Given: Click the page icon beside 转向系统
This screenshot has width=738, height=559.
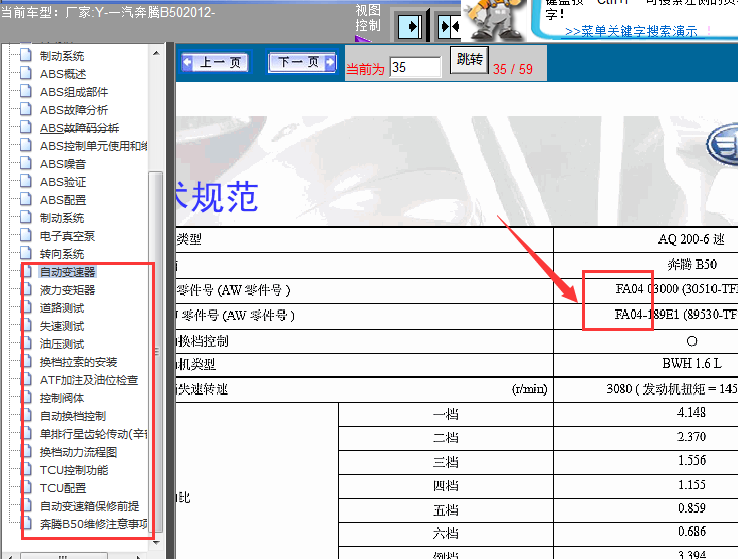Looking at the screenshot, I should click(x=26, y=253).
